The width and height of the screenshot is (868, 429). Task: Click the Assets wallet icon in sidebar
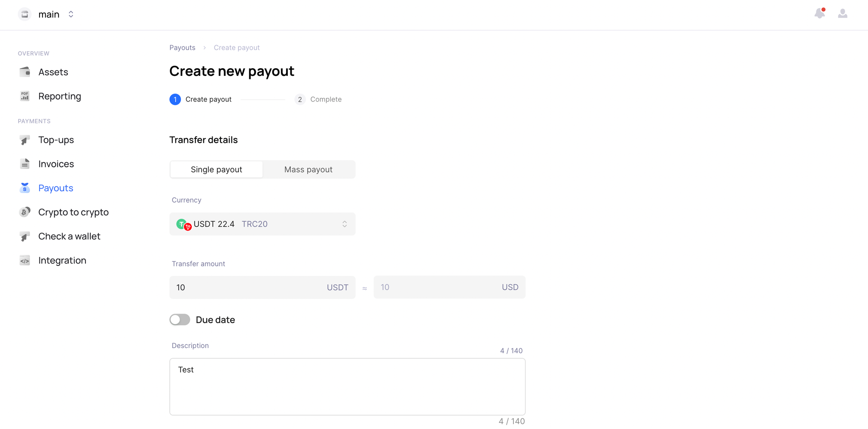[x=25, y=72]
